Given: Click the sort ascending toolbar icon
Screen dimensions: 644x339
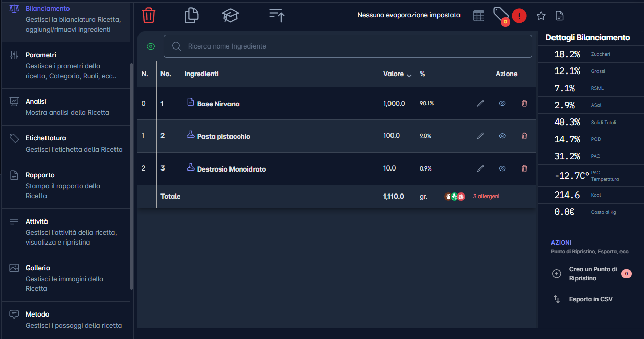Looking at the screenshot, I should [277, 15].
